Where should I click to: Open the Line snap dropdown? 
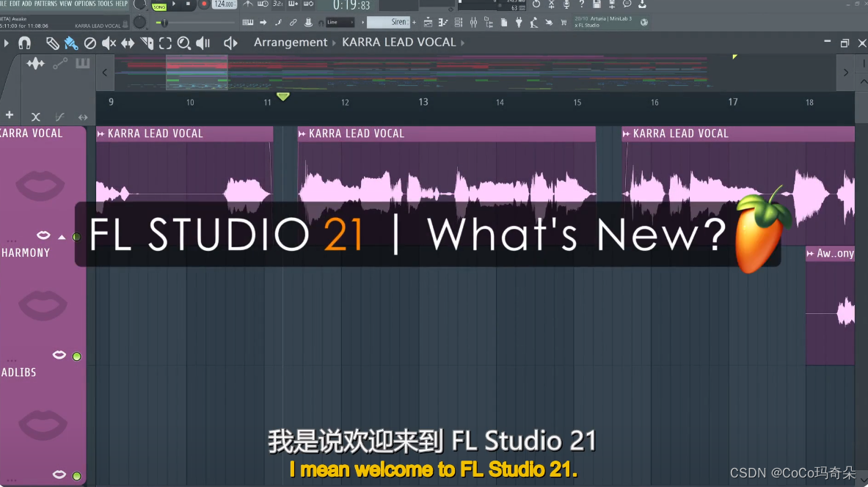pos(339,22)
